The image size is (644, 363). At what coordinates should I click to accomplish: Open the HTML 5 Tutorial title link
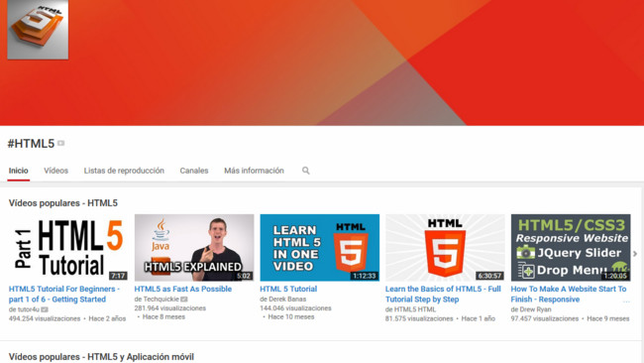point(288,289)
